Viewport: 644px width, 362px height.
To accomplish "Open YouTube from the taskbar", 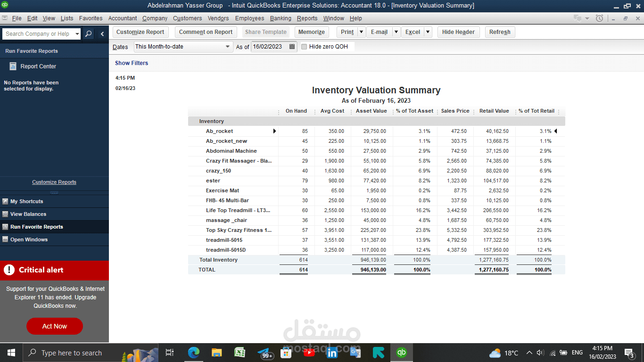I will tap(309, 353).
